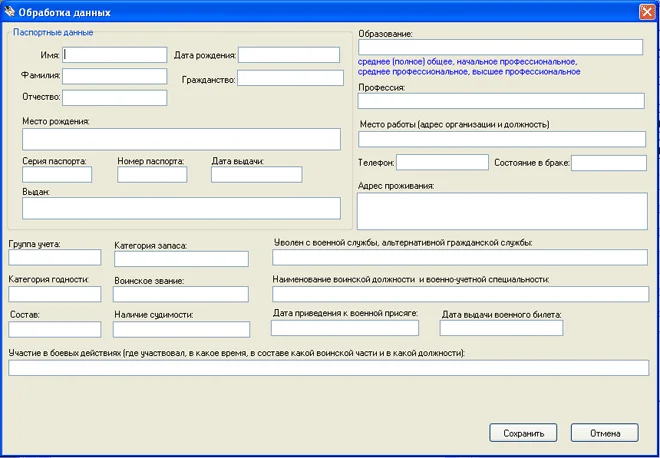Click the Место рождения text box

(x=181, y=139)
